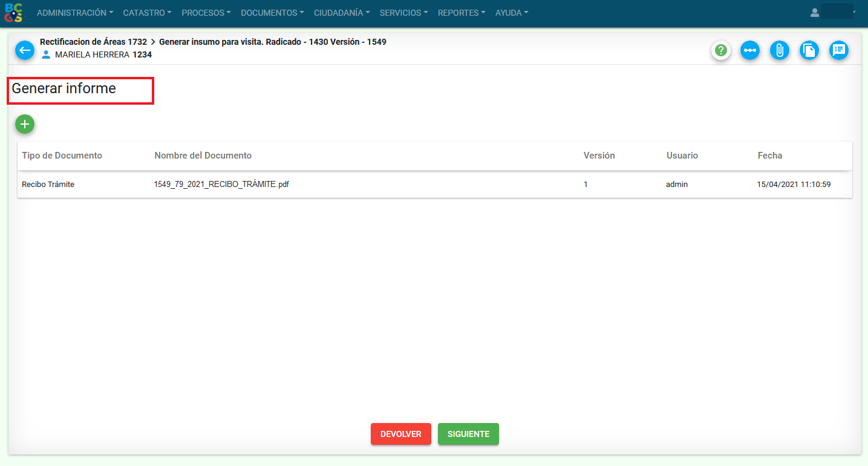Select the 1549_79_2021_RECIBO_TRÁMITE.pdf document row
Viewport: 868px width, 466px height.
221,185
